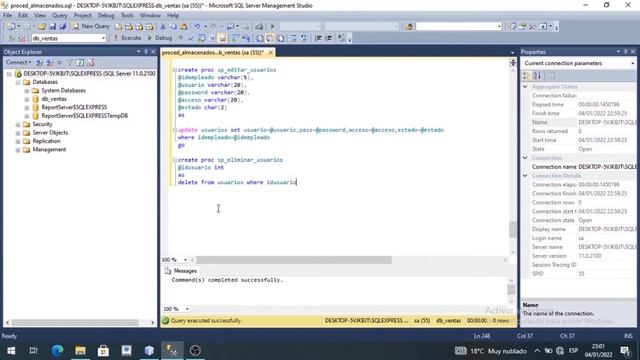The height and width of the screenshot is (360, 640).
Task: Click the Increase Indent icon
Action: pos(329,38)
